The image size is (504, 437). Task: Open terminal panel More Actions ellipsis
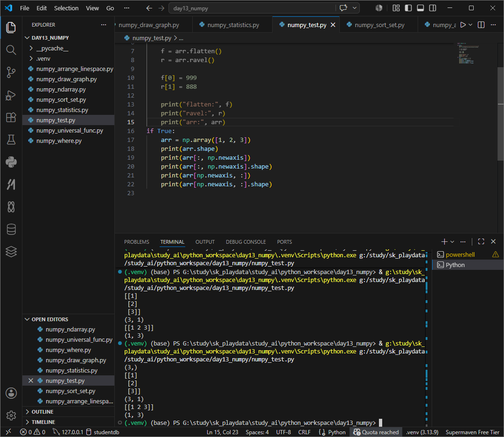[x=463, y=241]
